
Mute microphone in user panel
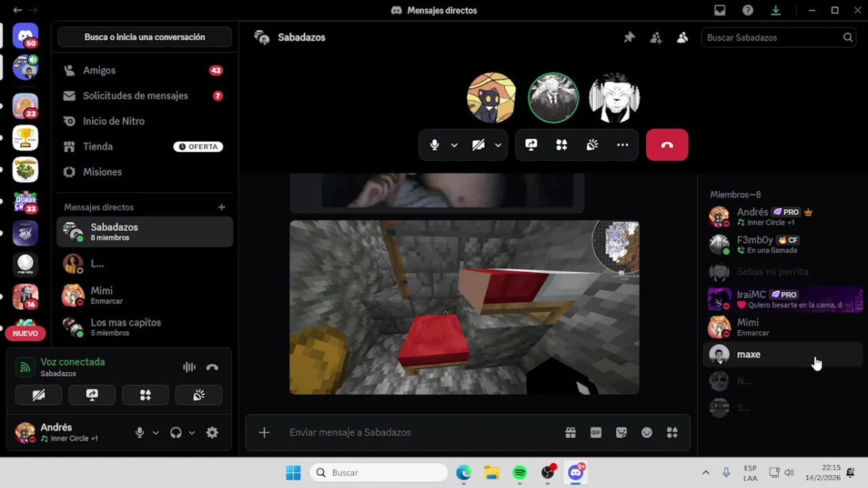tap(140, 432)
